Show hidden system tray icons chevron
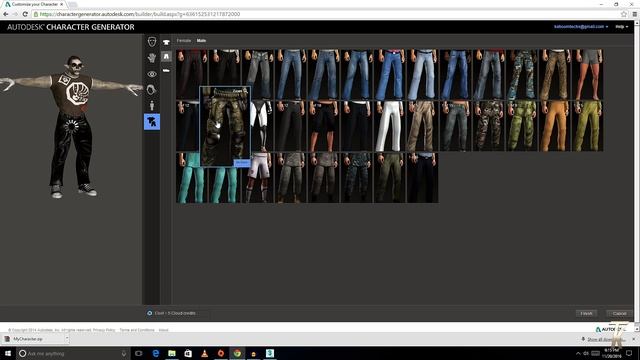Viewport: 640px width, 360px height. pyautogui.click(x=578, y=353)
